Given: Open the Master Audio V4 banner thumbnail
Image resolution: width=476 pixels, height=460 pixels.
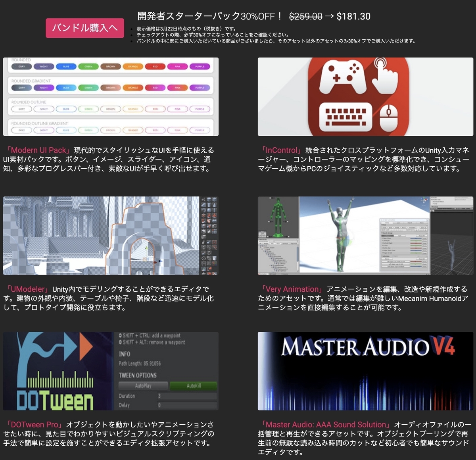Looking at the screenshot, I should pyautogui.click(x=365, y=371).
